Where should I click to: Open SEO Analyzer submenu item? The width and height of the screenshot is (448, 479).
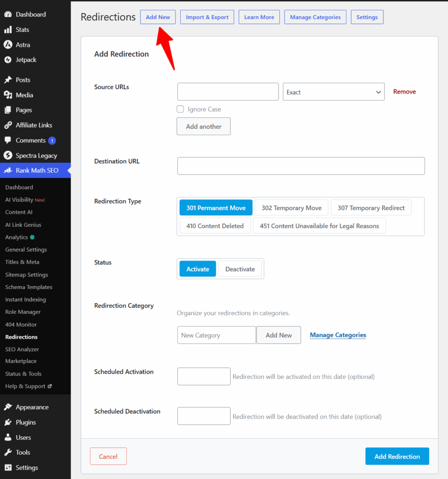click(22, 349)
